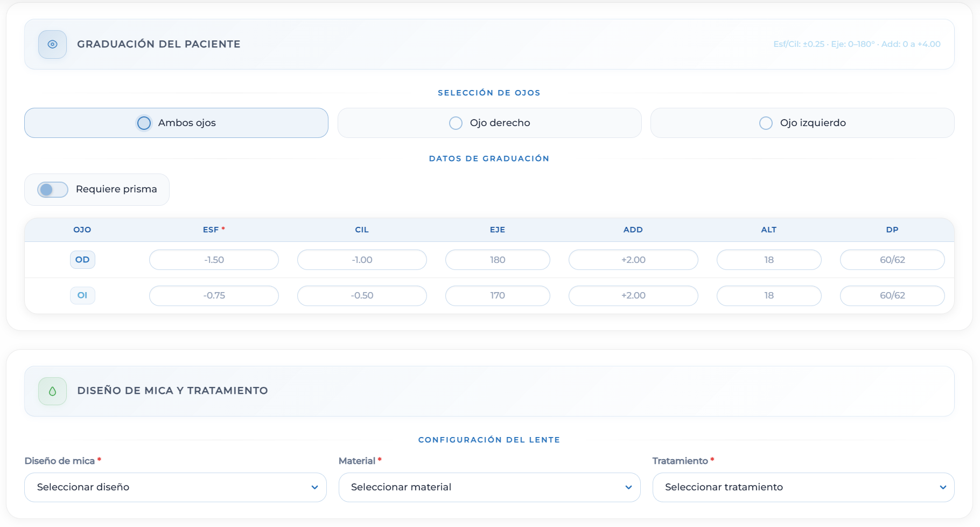980x527 pixels.
Task: Click the OI ESF sphere field
Action: (x=214, y=295)
